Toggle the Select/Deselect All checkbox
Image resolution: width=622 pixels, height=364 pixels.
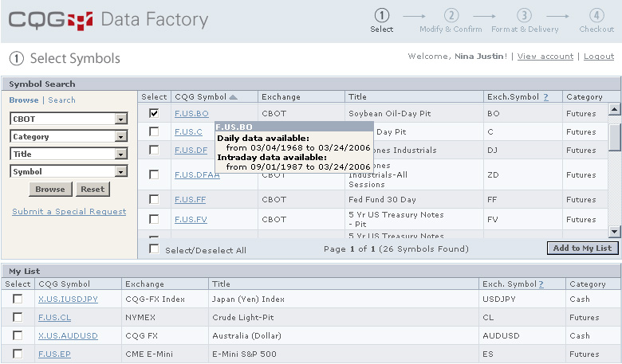[x=154, y=249]
